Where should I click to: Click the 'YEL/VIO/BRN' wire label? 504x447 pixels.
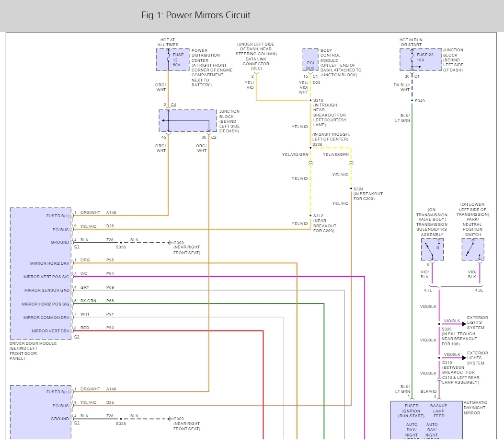[335, 154]
